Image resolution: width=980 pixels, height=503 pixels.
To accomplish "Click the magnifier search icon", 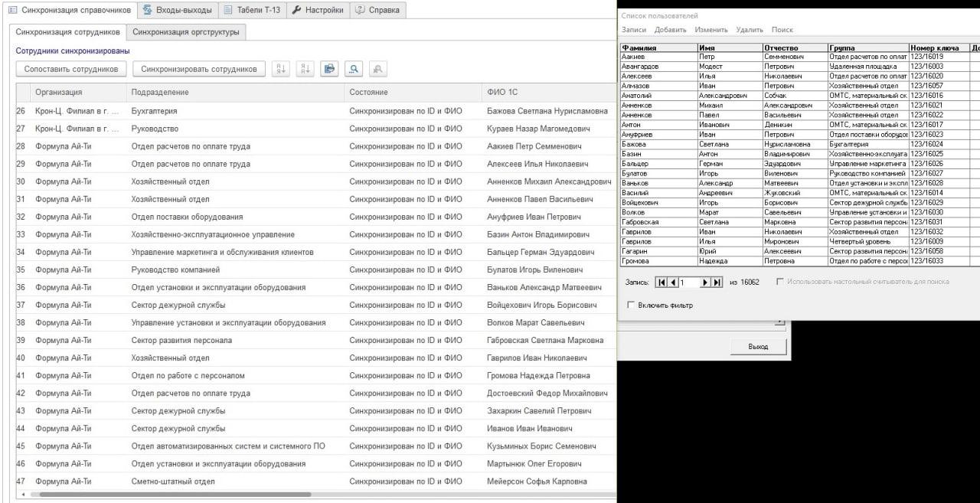I will click(354, 69).
